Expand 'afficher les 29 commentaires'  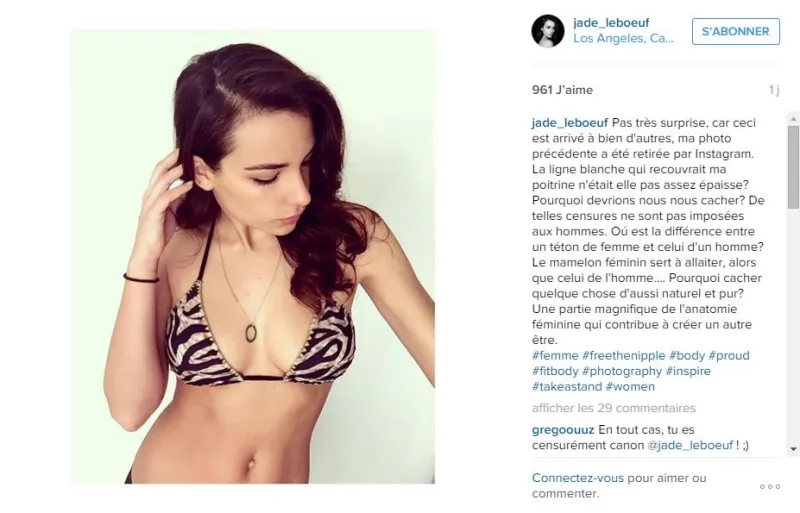pyautogui.click(x=614, y=408)
